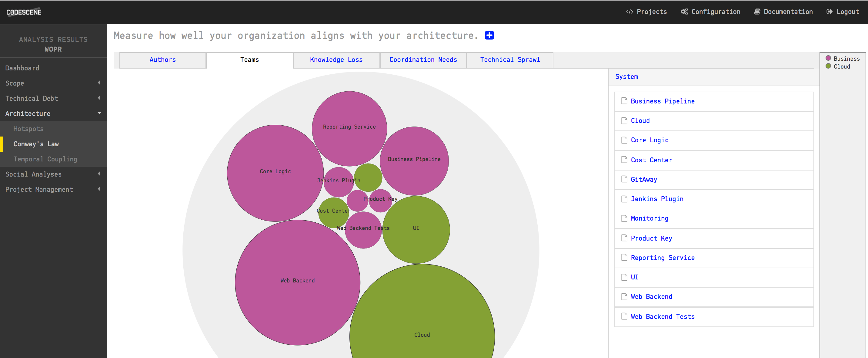Collapse the Architecture section arrow

(99, 113)
